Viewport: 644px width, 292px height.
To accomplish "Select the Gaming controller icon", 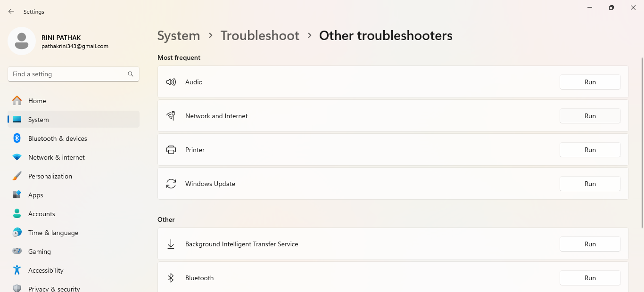I will 17,251.
